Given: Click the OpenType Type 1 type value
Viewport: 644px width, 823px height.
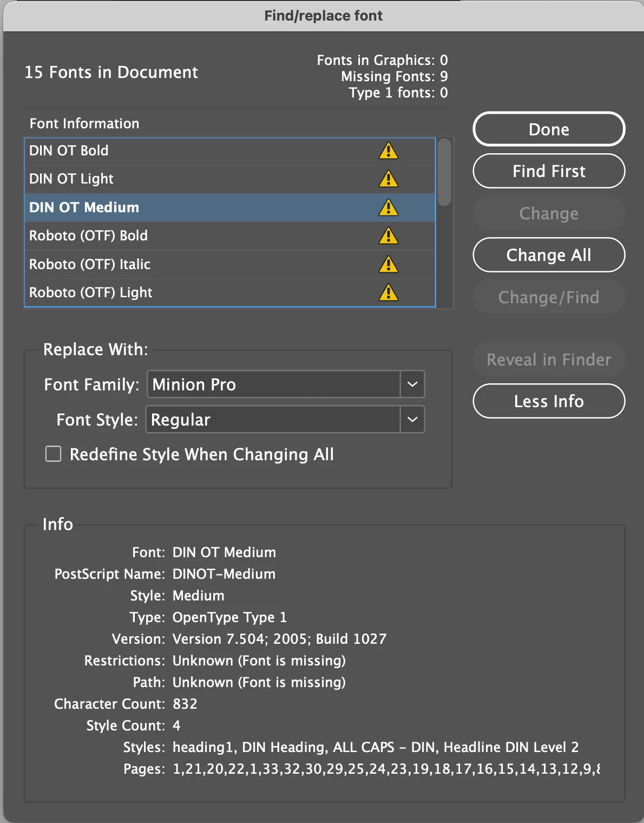Looking at the screenshot, I should coord(229,617).
